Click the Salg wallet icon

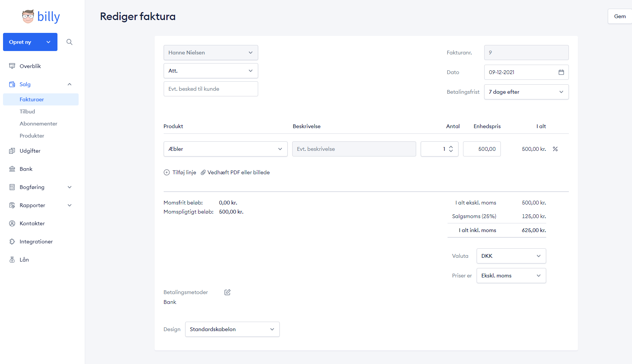pos(12,84)
